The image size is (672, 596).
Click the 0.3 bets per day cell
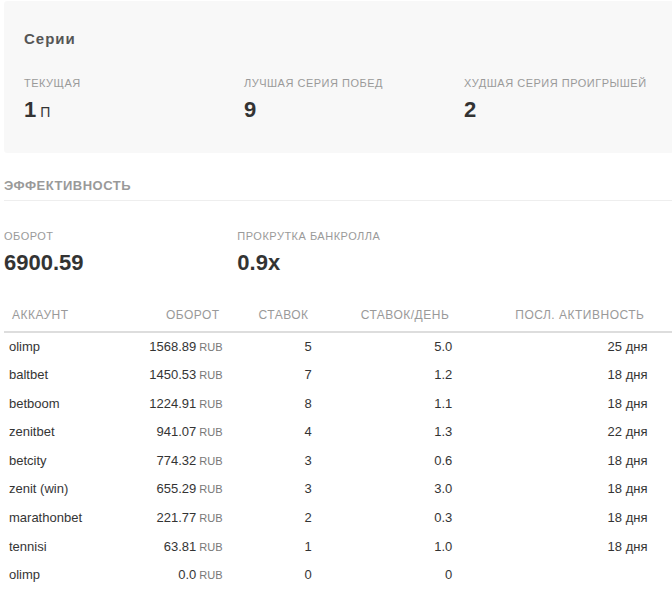point(443,518)
